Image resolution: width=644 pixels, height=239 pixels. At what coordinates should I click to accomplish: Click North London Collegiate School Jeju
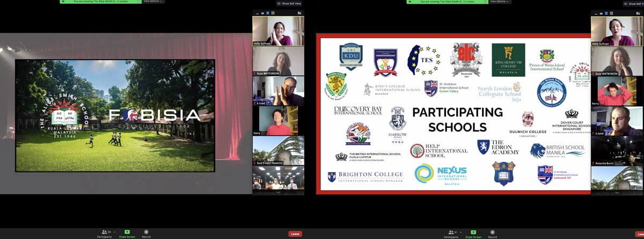click(x=500, y=91)
